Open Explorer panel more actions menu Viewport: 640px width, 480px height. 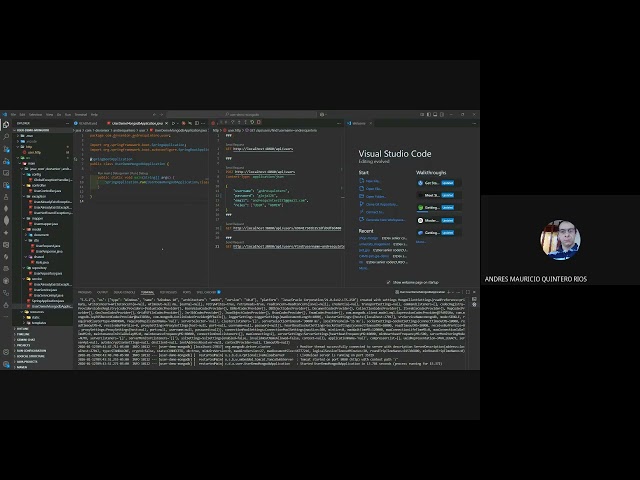click(x=67, y=123)
